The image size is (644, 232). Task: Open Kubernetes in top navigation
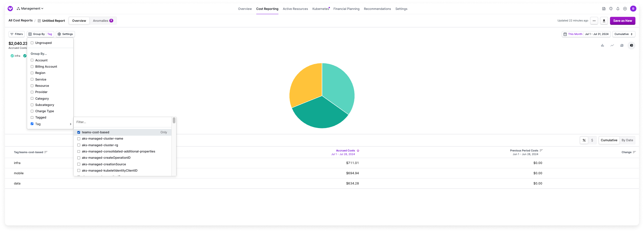(x=321, y=9)
